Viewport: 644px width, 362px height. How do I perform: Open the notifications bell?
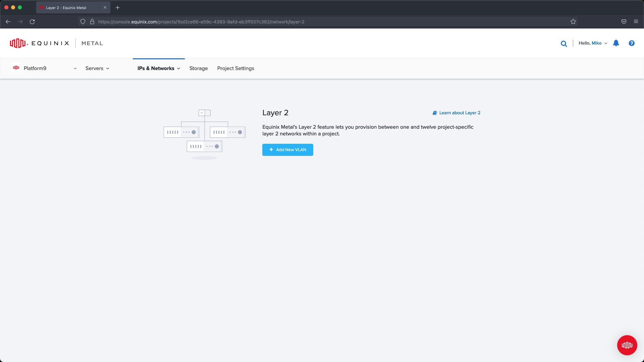[x=616, y=43]
